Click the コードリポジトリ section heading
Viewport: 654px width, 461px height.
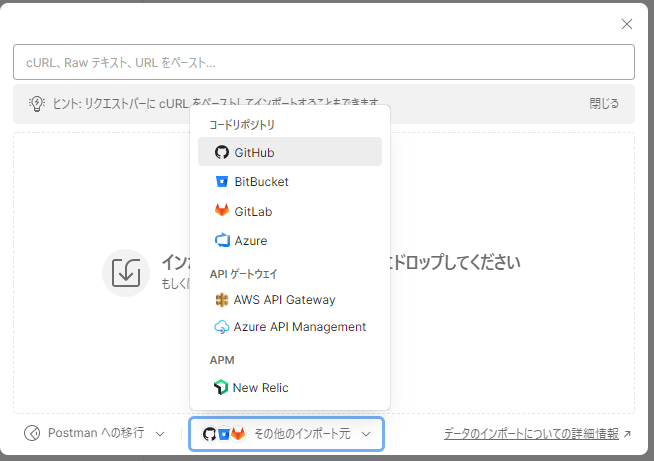click(x=242, y=125)
